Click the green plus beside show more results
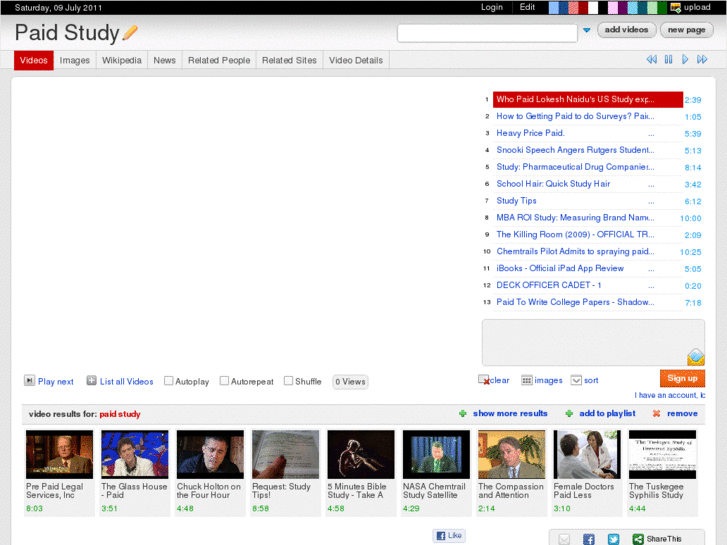The image size is (727, 545). coord(463,413)
